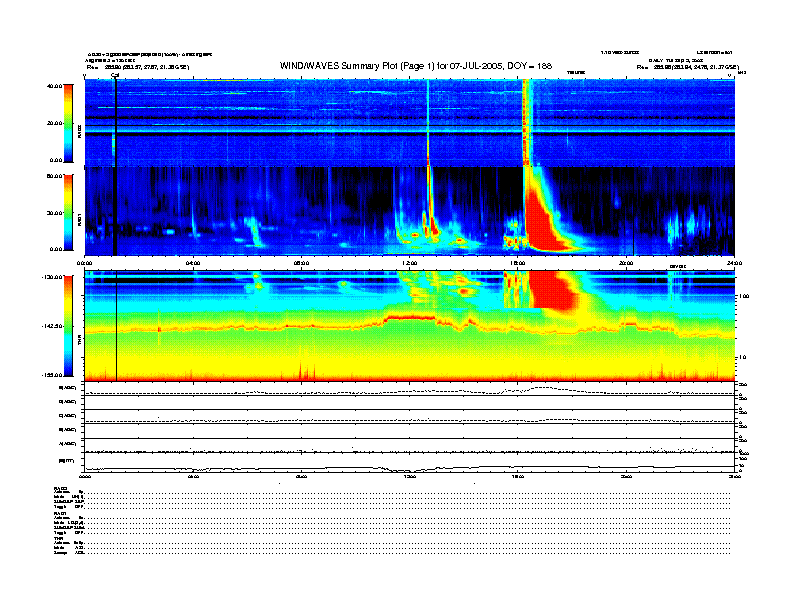The image size is (792, 612).
Task: Click the -155.00 label on TNR color scale
Action: 52,375
